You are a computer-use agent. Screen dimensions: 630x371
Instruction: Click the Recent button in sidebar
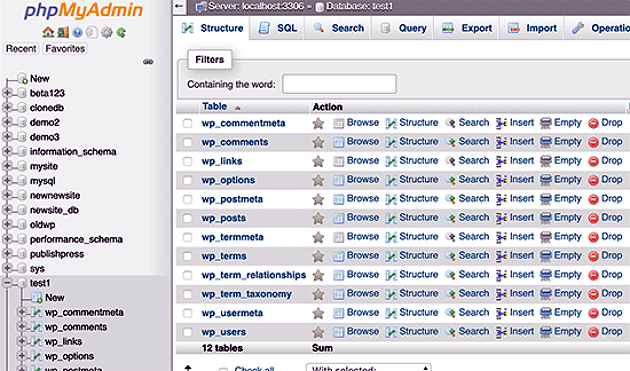coord(21,49)
